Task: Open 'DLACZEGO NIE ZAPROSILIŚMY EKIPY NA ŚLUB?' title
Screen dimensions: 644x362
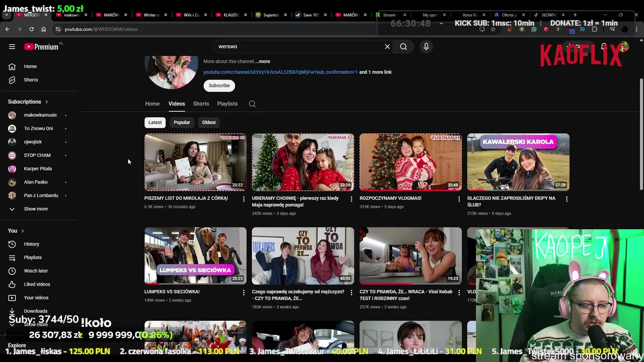Action: [x=511, y=202]
